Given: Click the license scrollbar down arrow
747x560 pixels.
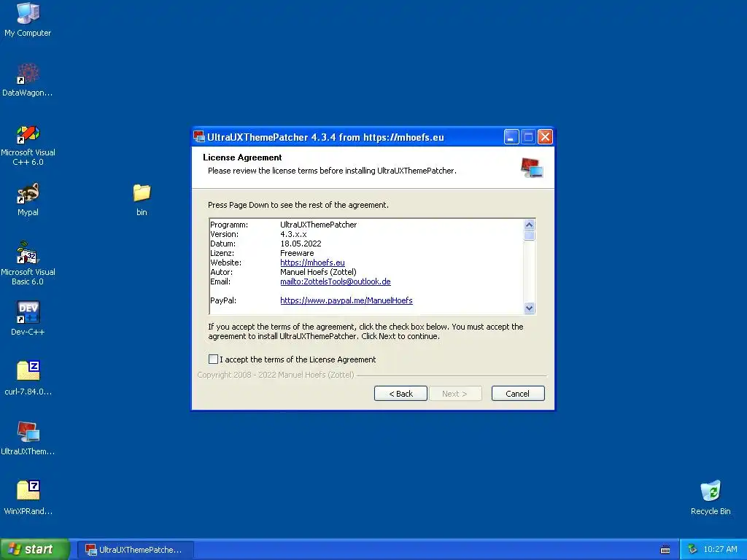Looking at the screenshot, I should coord(529,308).
